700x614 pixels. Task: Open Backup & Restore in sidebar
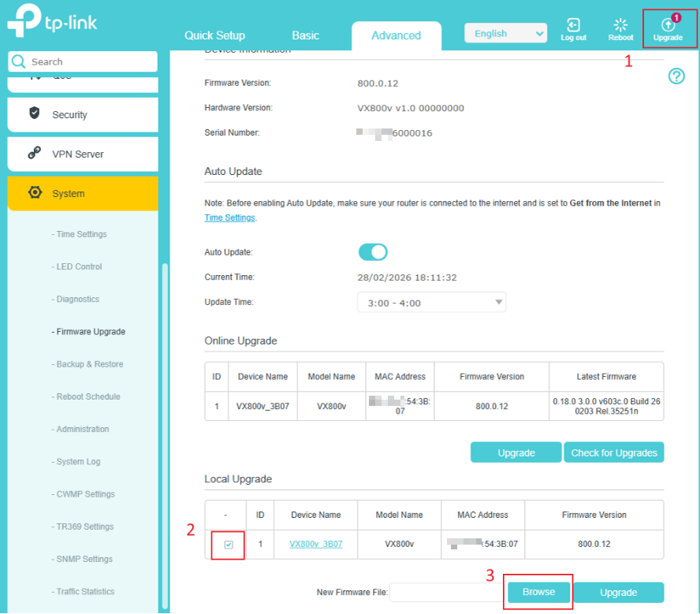click(89, 364)
